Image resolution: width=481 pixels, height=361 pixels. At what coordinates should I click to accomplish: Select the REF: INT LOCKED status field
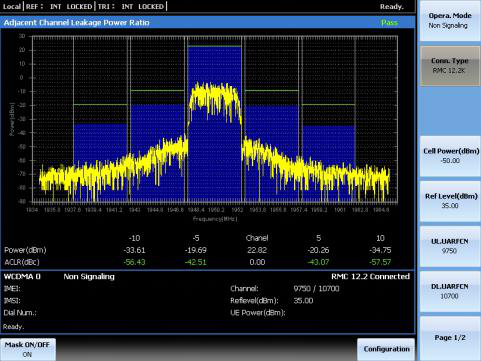click(59, 6)
